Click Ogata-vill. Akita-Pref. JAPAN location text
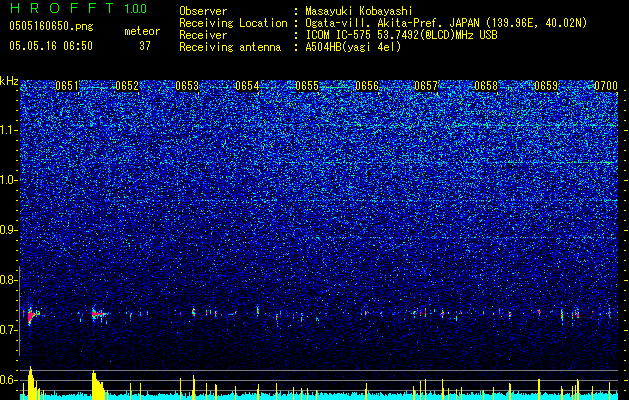 (x=446, y=23)
